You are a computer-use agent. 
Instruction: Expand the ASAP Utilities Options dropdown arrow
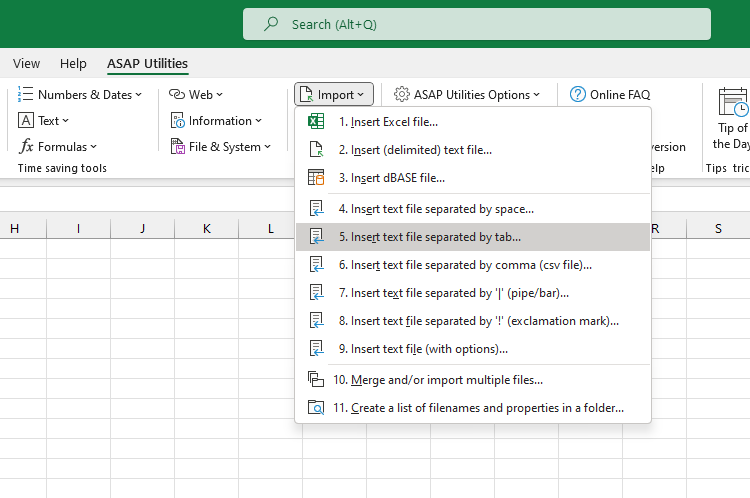537,95
